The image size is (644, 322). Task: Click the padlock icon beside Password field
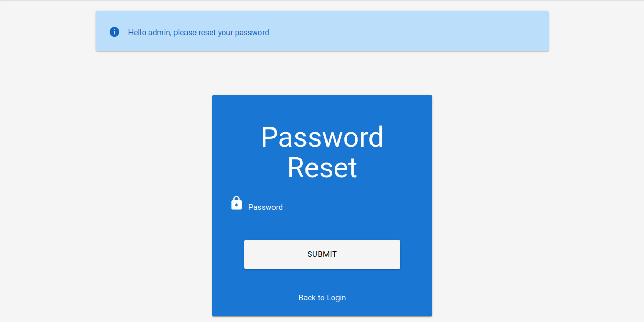pos(236,203)
